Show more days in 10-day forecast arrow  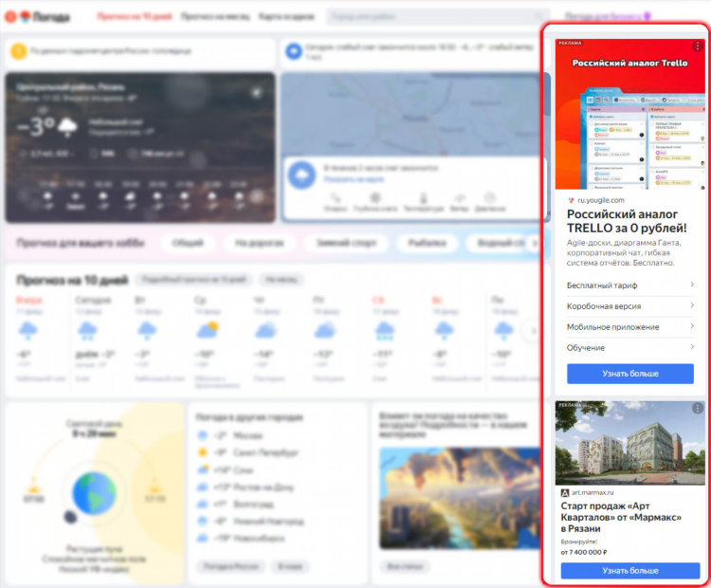532,331
